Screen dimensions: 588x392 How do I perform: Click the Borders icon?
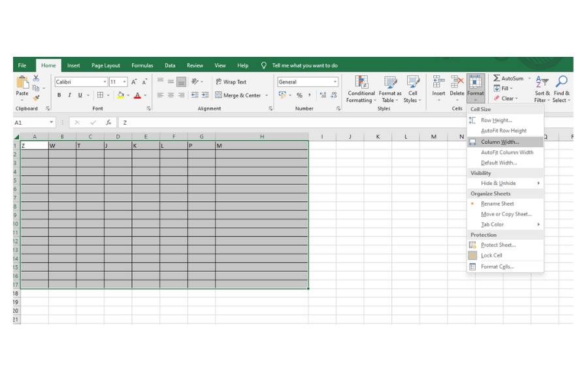[x=100, y=95]
